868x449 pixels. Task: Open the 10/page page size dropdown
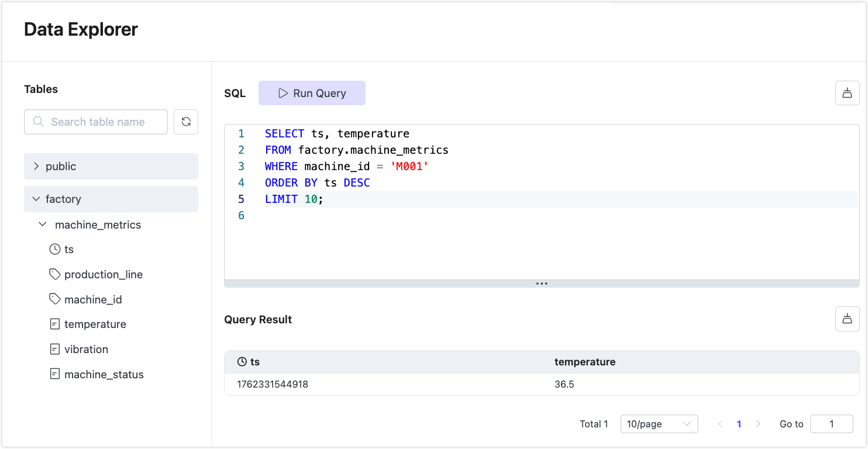pos(659,423)
